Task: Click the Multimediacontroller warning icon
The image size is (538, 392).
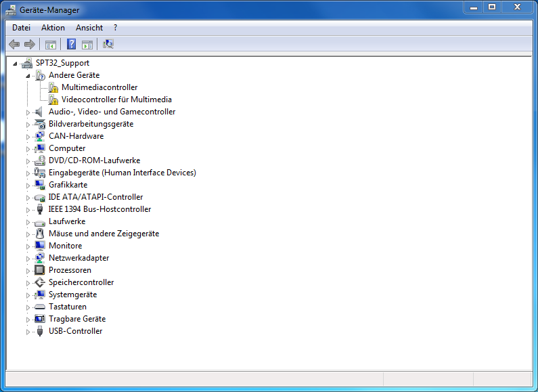Action: [53, 87]
